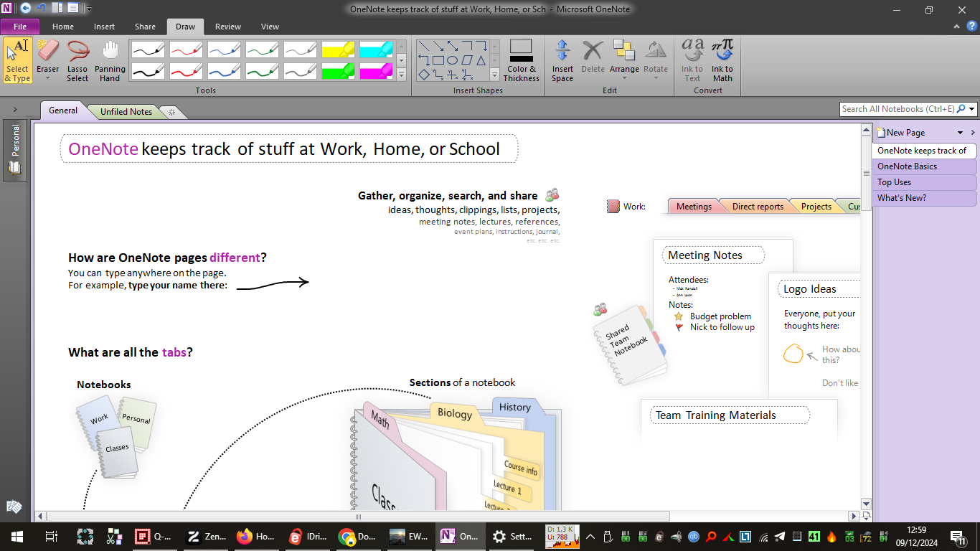The width and height of the screenshot is (980, 551).
Task: Open the Top Uses page
Action: [924, 182]
